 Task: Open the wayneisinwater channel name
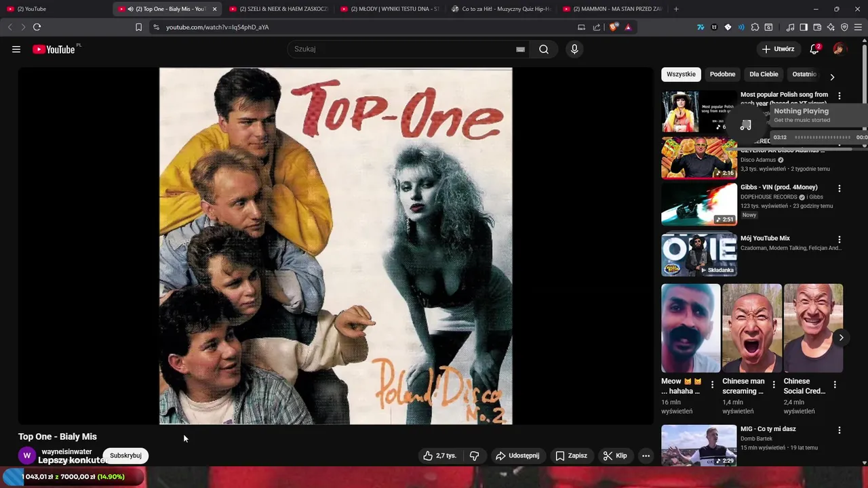(x=66, y=451)
